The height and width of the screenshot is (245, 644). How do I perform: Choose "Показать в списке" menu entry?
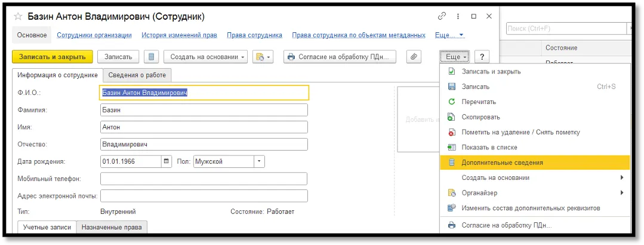coord(535,147)
